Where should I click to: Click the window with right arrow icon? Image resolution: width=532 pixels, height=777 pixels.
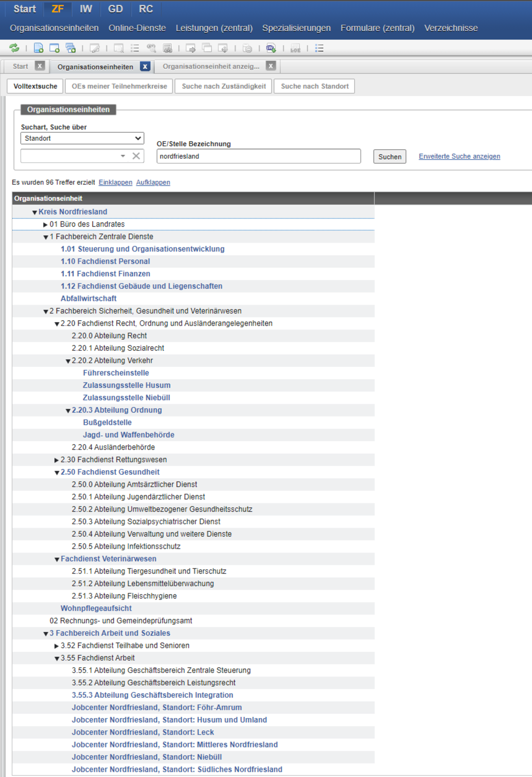[191, 48]
